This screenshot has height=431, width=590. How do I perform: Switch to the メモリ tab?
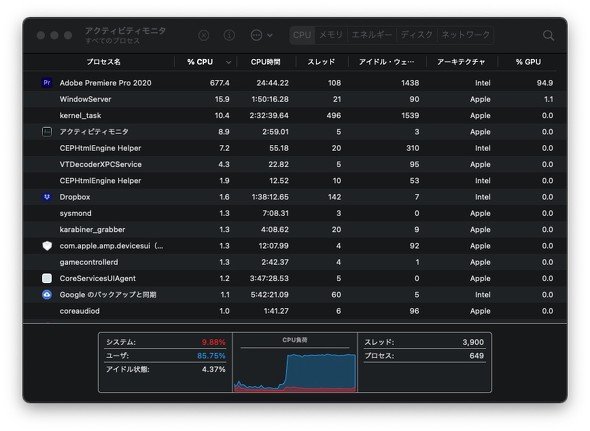pyautogui.click(x=331, y=35)
